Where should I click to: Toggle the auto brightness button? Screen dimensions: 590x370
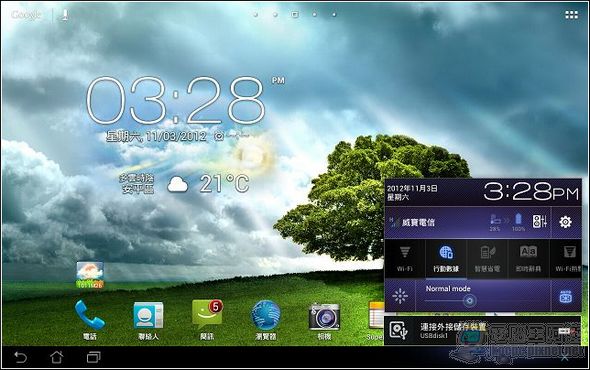(566, 297)
